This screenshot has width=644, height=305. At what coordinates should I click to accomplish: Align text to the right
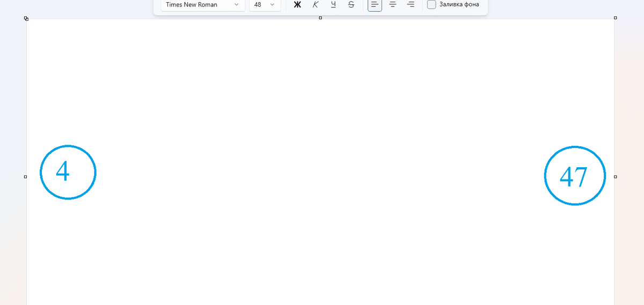pyautogui.click(x=411, y=5)
